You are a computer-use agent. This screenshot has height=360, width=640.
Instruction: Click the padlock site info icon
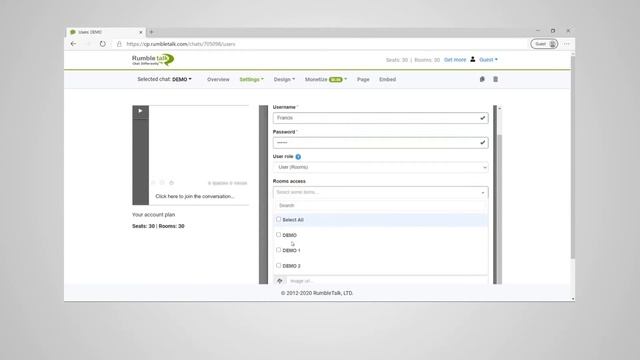coord(119,44)
